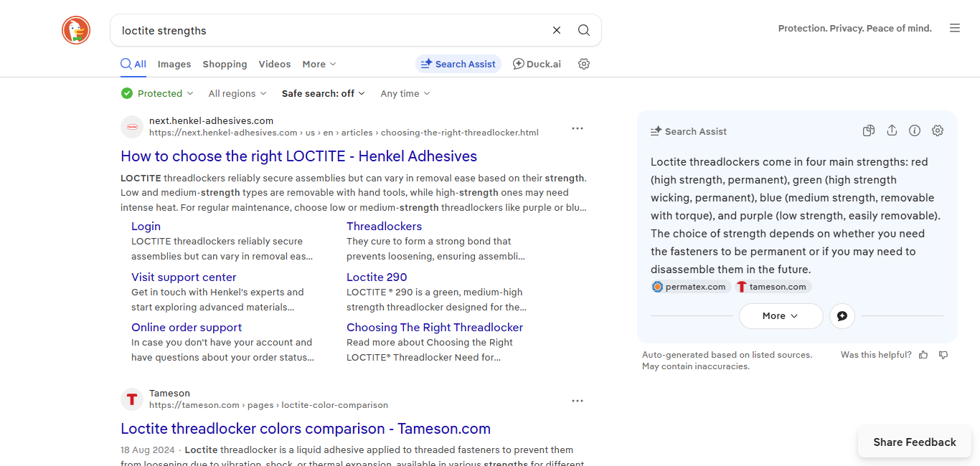Expand the More search categories dropdown
980x466 pixels.
coord(319,64)
